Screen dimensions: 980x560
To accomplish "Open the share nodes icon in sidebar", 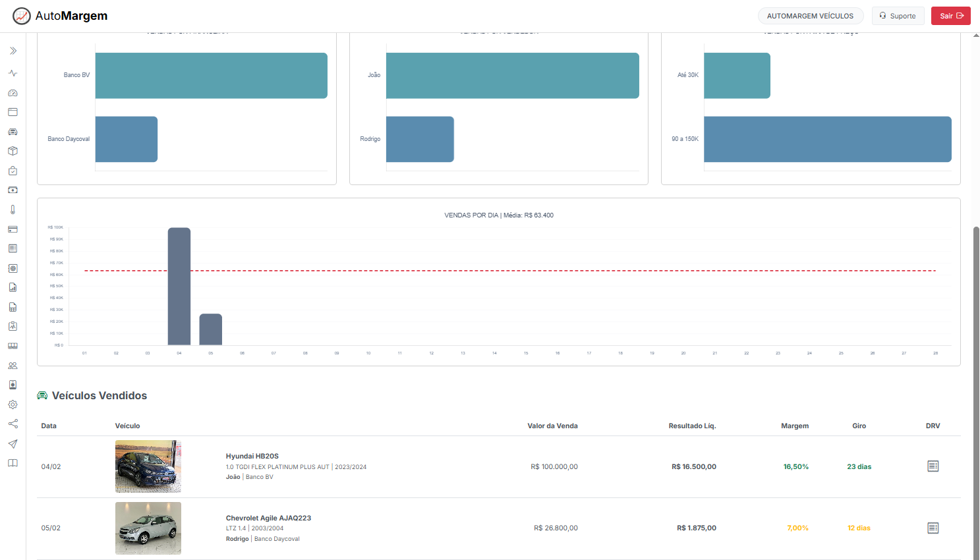I will [13, 424].
